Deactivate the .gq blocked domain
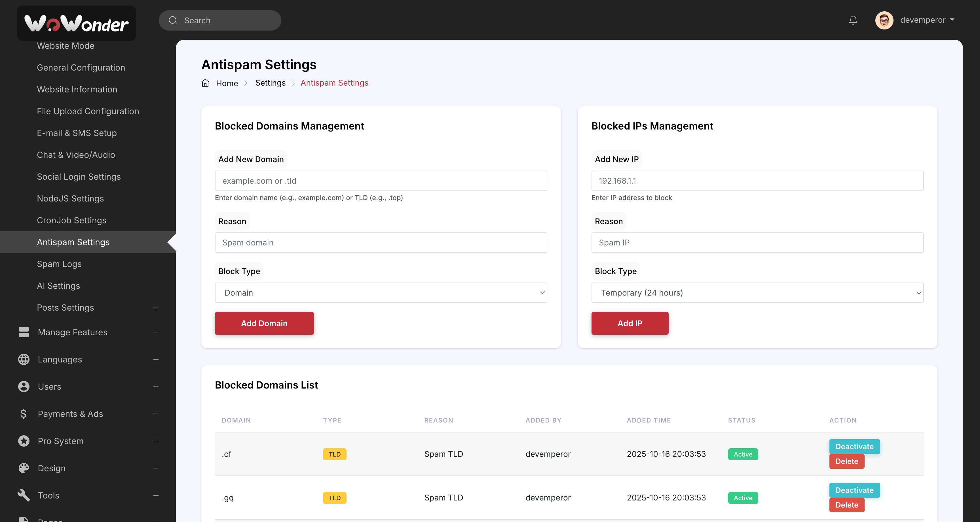980x522 pixels. click(854, 490)
